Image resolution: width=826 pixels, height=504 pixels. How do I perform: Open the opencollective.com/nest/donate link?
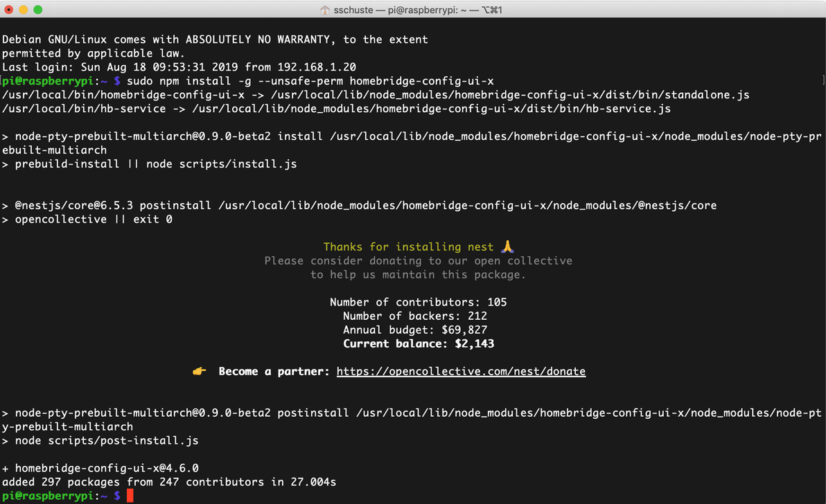461,372
